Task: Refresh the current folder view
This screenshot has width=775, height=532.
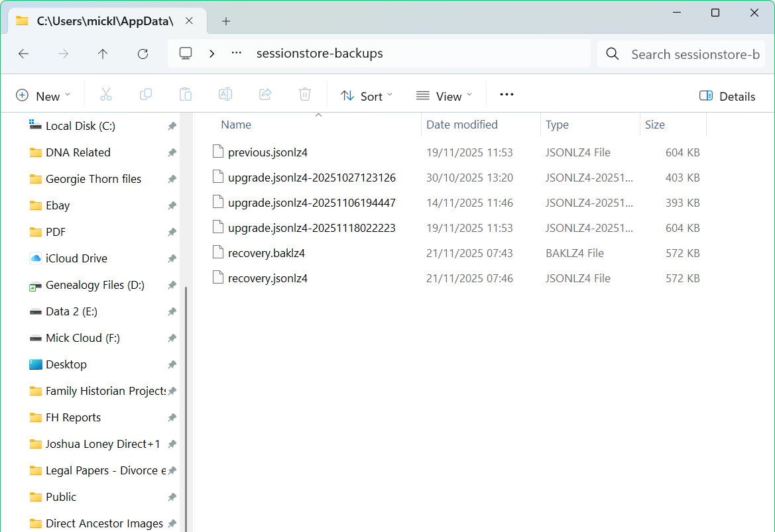Action: (x=143, y=54)
